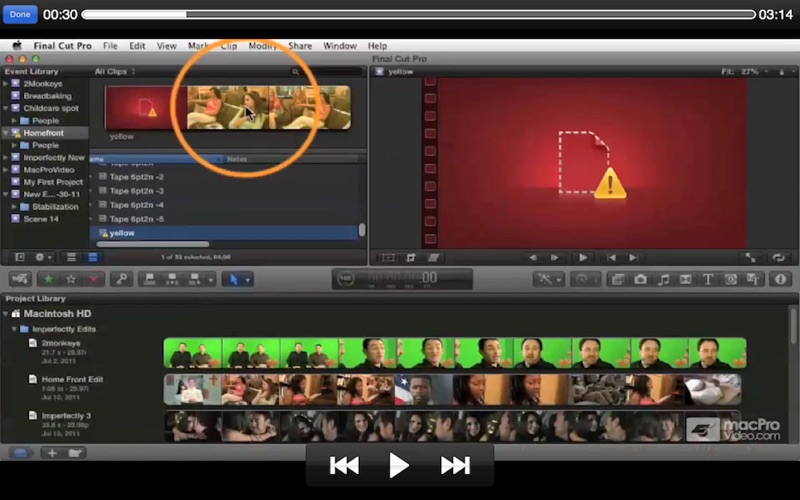
Task: Show the Effects Browser
Action: pyautogui.click(x=618, y=279)
